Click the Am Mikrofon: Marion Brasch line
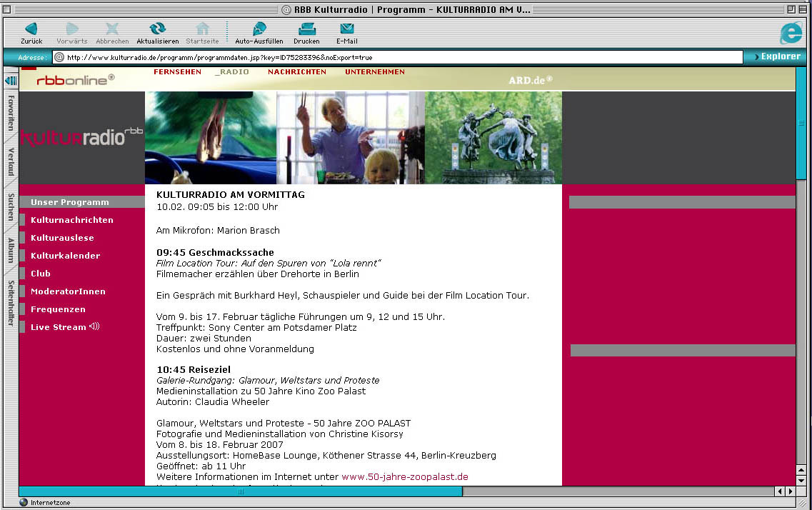The image size is (812, 510). click(x=218, y=231)
